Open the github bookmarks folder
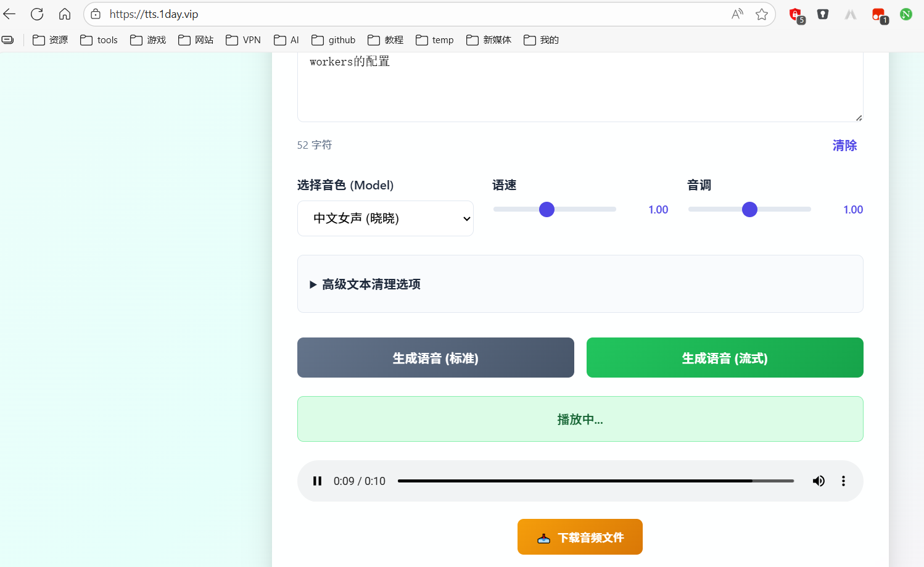The image size is (924, 567). tap(333, 40)
